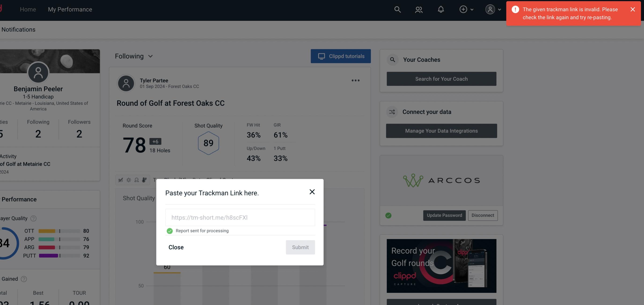Click the search icon in the top navigation
Screen dimensions: 644x305
(397, 9)
